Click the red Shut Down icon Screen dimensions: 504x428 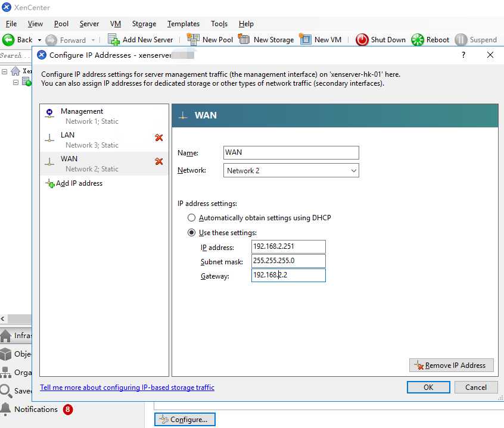[362, 40]
